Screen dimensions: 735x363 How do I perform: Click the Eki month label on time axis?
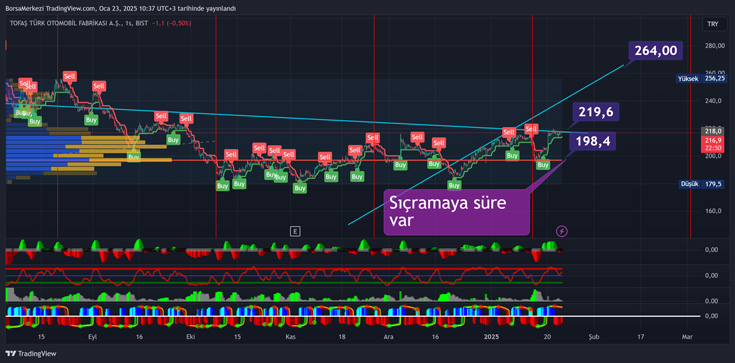click(190, 337)
